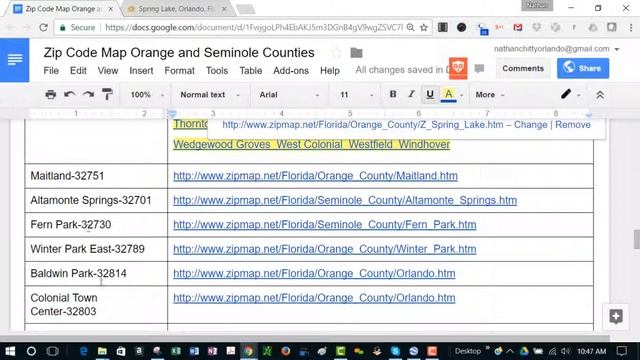
Task: Open the Insert menu
Action: point(141,71)
